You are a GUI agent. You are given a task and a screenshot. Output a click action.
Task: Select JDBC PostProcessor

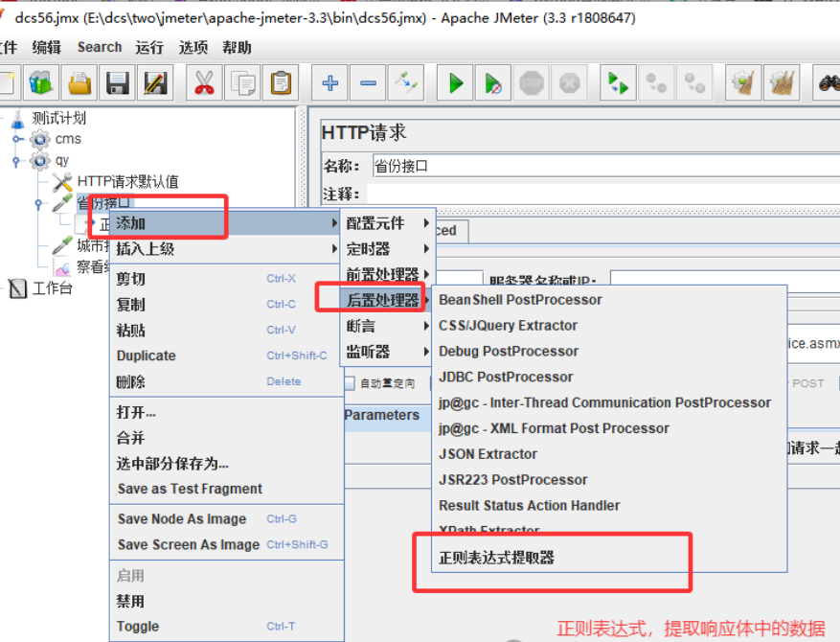click(x=609, y=377)
